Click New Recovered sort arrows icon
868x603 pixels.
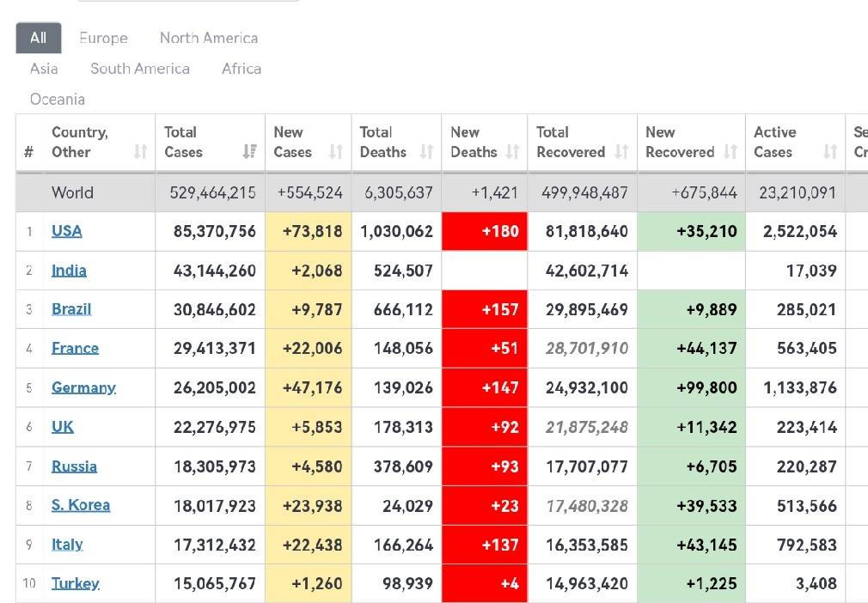click(730, 152)
